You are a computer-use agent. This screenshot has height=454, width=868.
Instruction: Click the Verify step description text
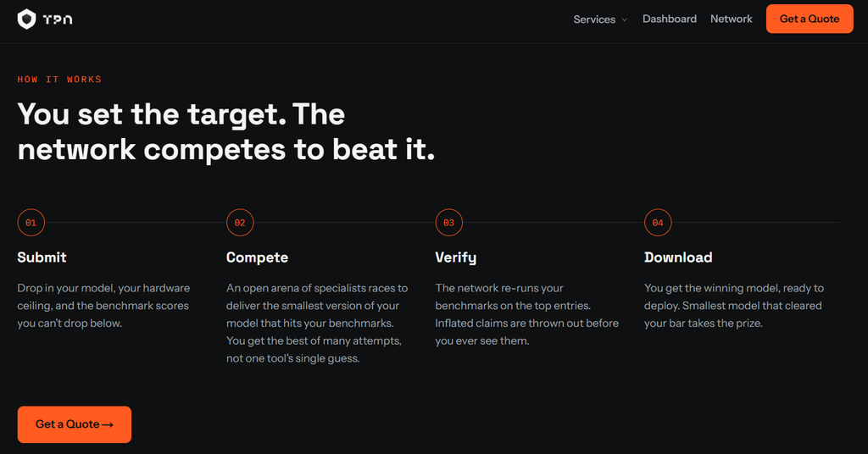tap(526, 314)
